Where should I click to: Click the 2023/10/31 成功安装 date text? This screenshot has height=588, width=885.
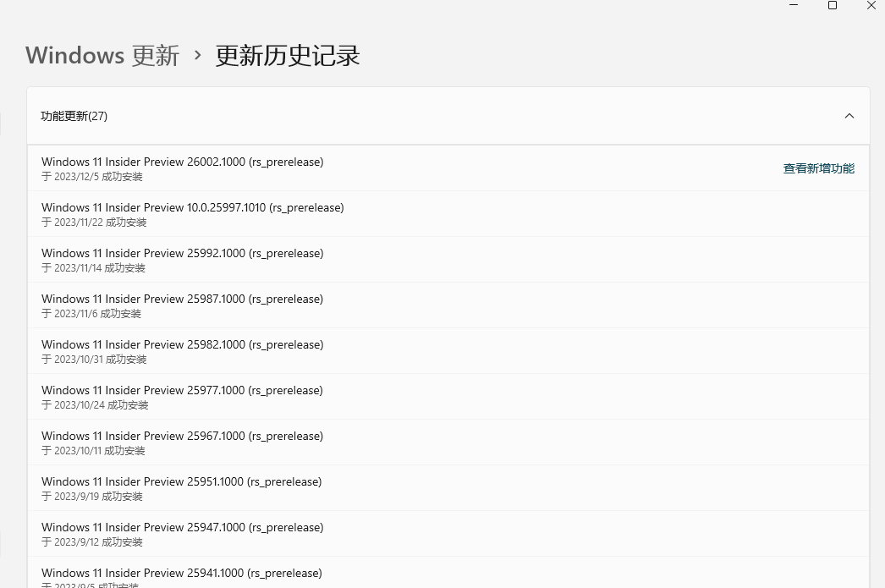tap(94, 360)
